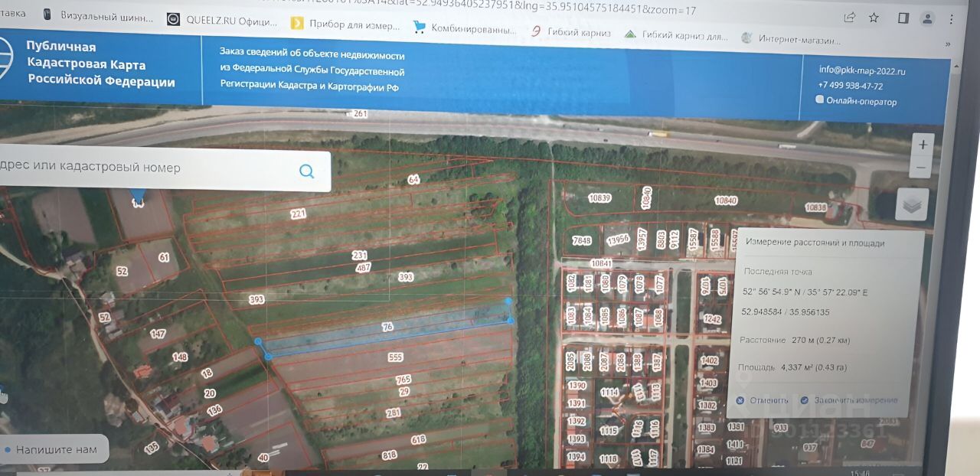Click the phone number +7 499 938-47-72
Image resolution: width=980 pixels, height=476 pixels.
(851, 86)
